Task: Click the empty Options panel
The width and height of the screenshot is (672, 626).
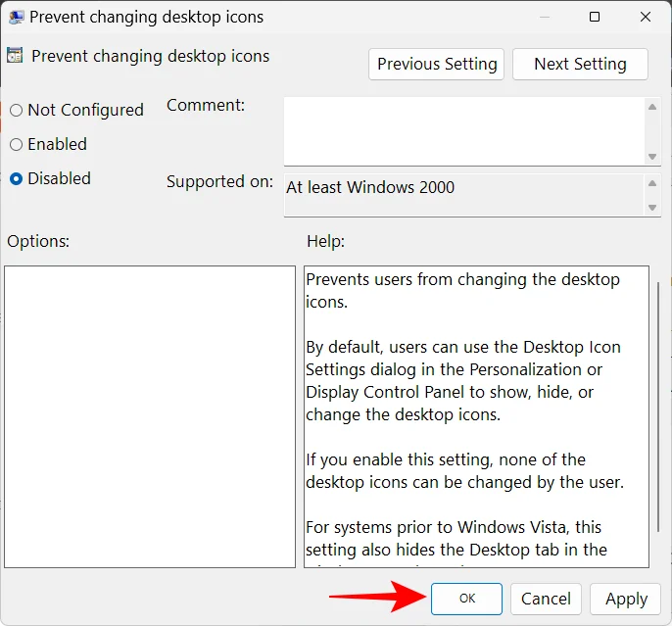Action: (x=150, y=416)
